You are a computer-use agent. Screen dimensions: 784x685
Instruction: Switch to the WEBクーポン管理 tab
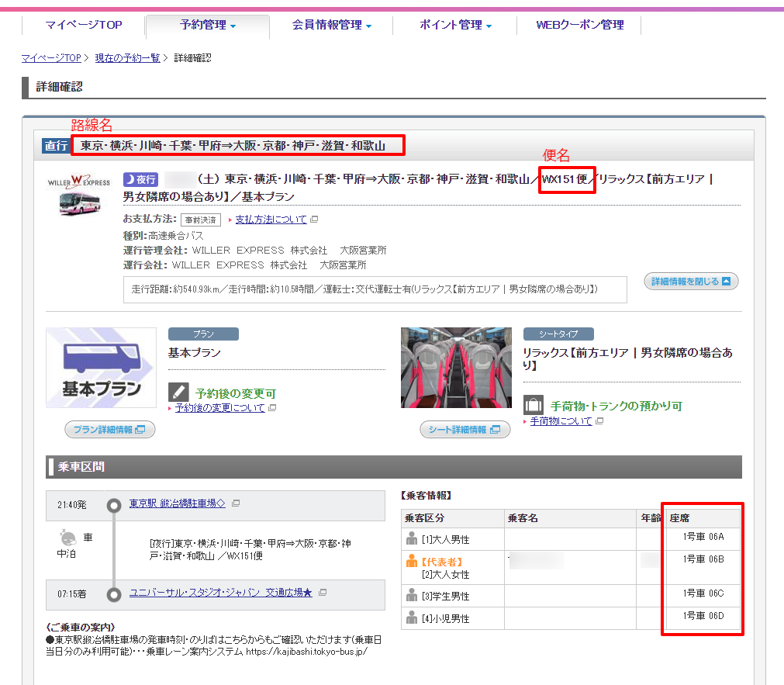coord(580,25)
